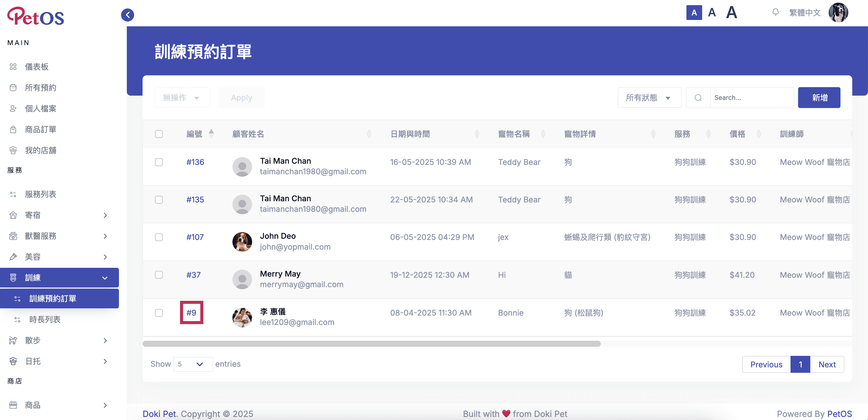Select the largest font size A icon
This screenshot has width=868, height=420.
pos(732,12)
